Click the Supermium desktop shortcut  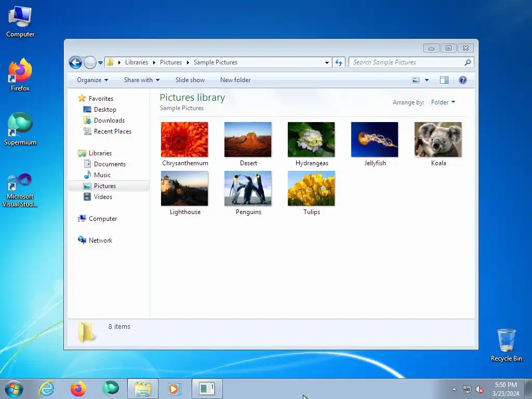20,129
